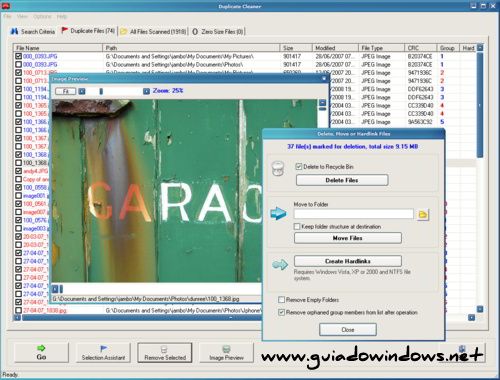Click the green Go arrow button
The width and height of the screenshot is (500, 380).
click(x=41, y=352)
